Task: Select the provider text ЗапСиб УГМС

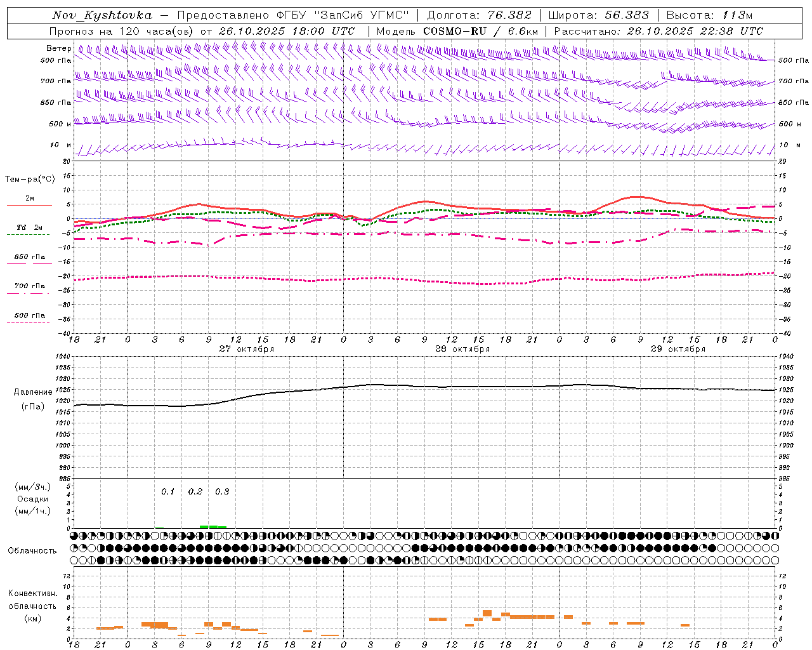Action: click(x=362, y=15)
